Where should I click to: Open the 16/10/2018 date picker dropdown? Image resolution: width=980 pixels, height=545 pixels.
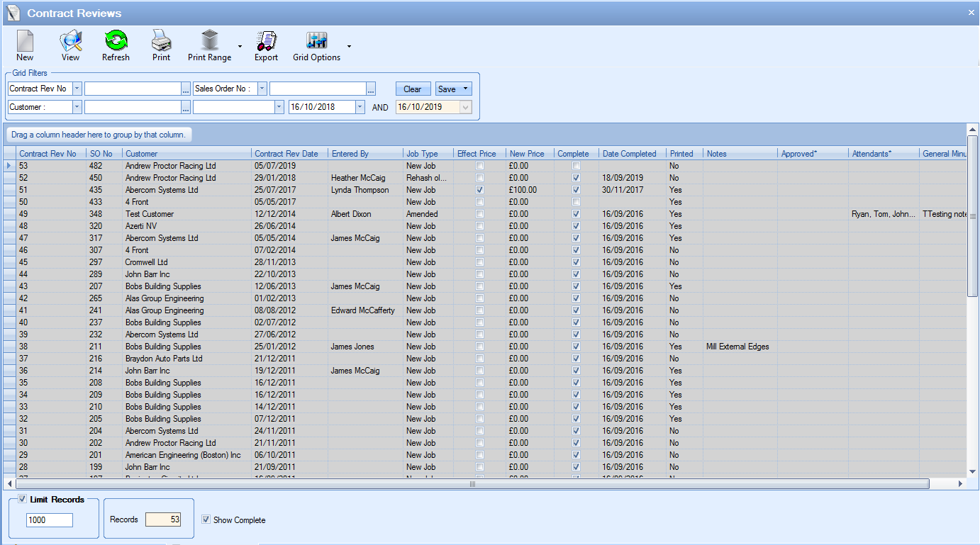coord(360,107)
